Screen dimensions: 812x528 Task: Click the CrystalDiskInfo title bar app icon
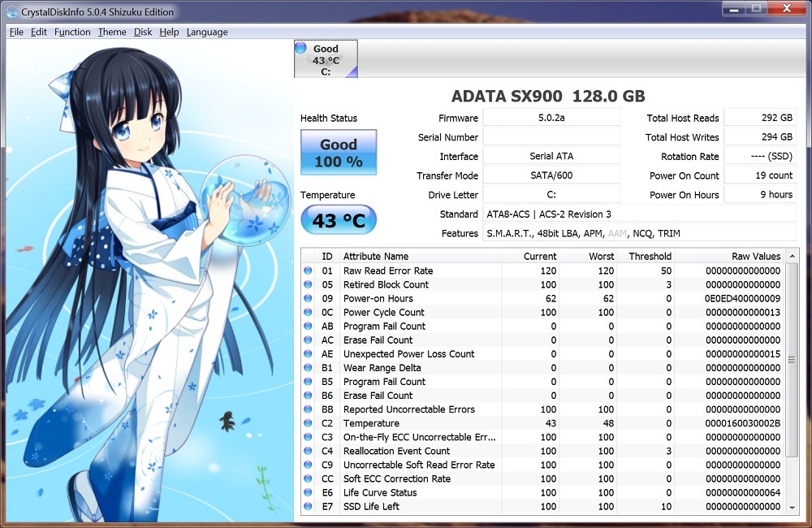pos(11,12)
